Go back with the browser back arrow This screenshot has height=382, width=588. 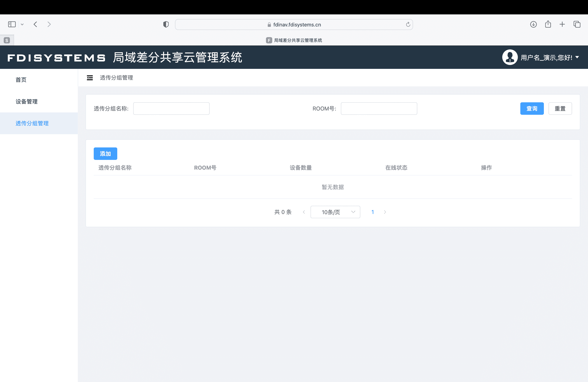(35, 24)
